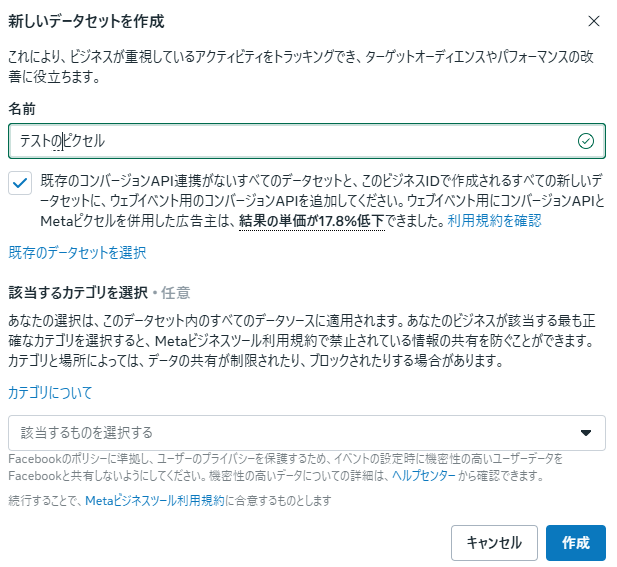Screen dimensions: 617x567
Task: Click the blue 作成 button
Action: [576, 543]
